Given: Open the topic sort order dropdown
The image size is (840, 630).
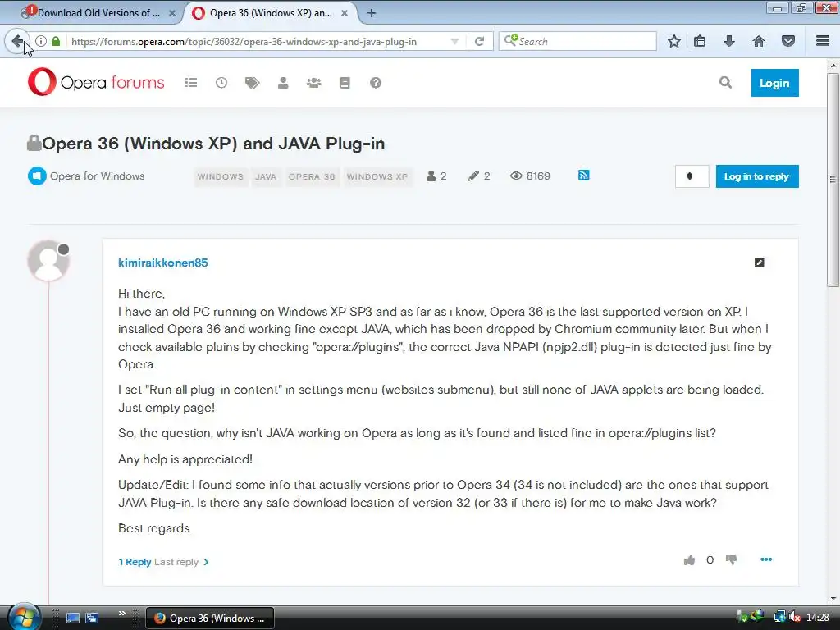Looking at the screenshot, I should click(x=692, y=176).
